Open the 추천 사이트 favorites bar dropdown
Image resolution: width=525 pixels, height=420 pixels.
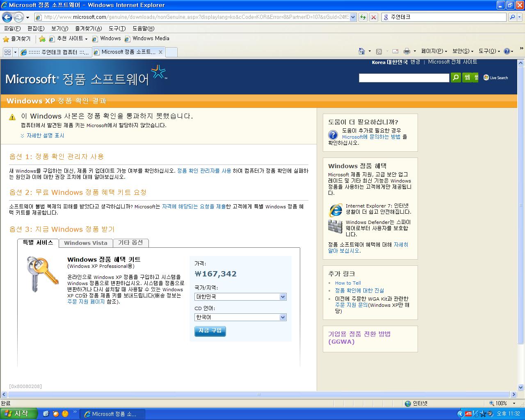68,39
